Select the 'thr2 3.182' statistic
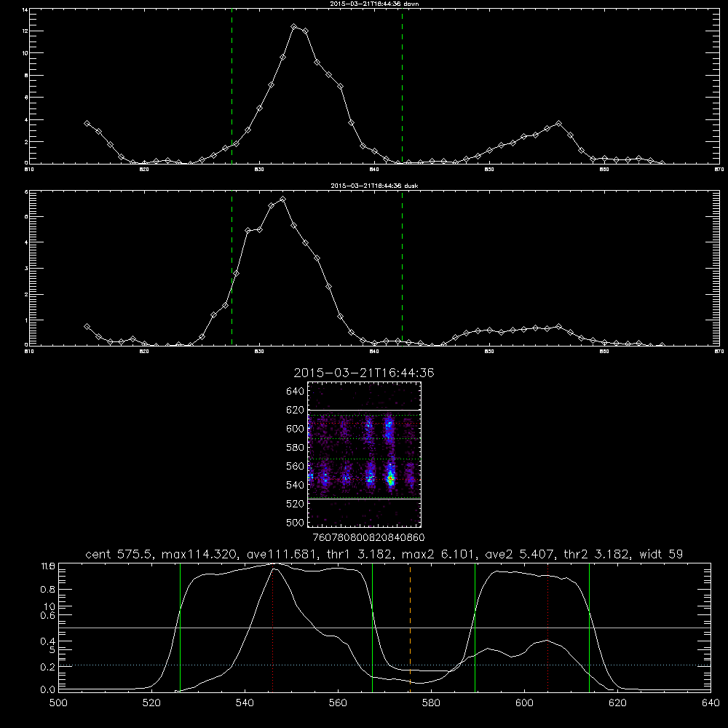This screenshot has height=728, width=728. pyautogui.click(x=597, y=554)
